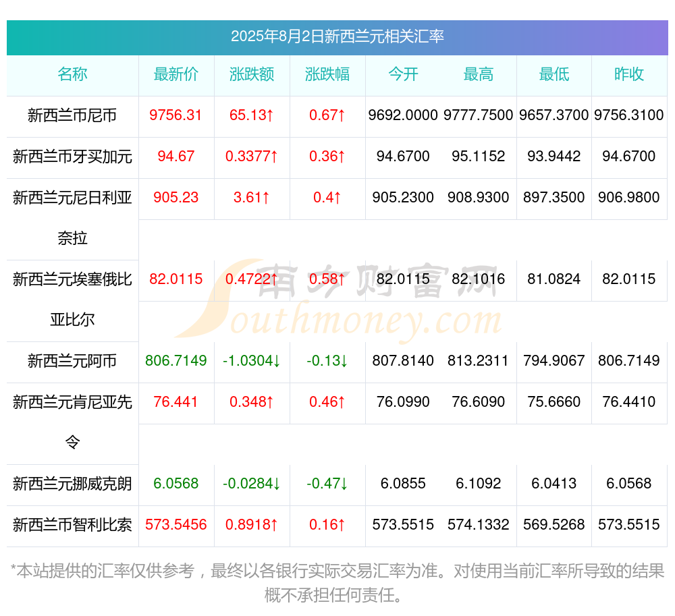Select the row name 新西兰币尼币
The image size is (675, 616).
[x=72, y=115]
